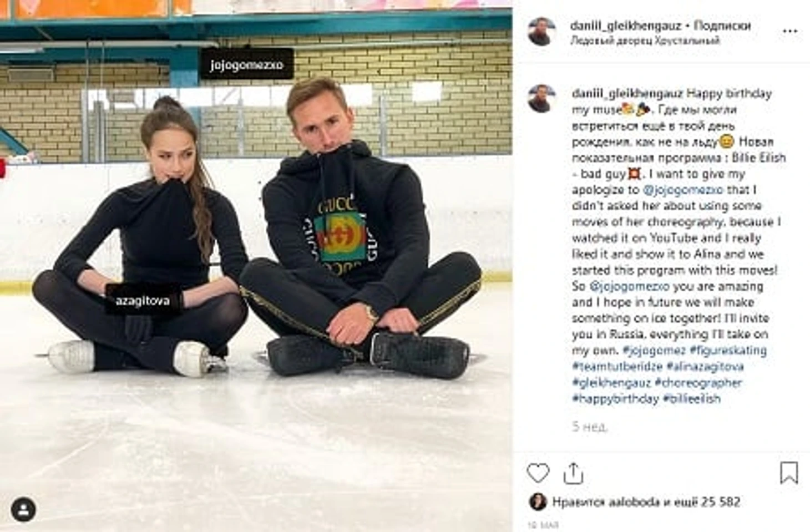Open caption avatar next to the comment
810x532 pixels.
(542, 99)
